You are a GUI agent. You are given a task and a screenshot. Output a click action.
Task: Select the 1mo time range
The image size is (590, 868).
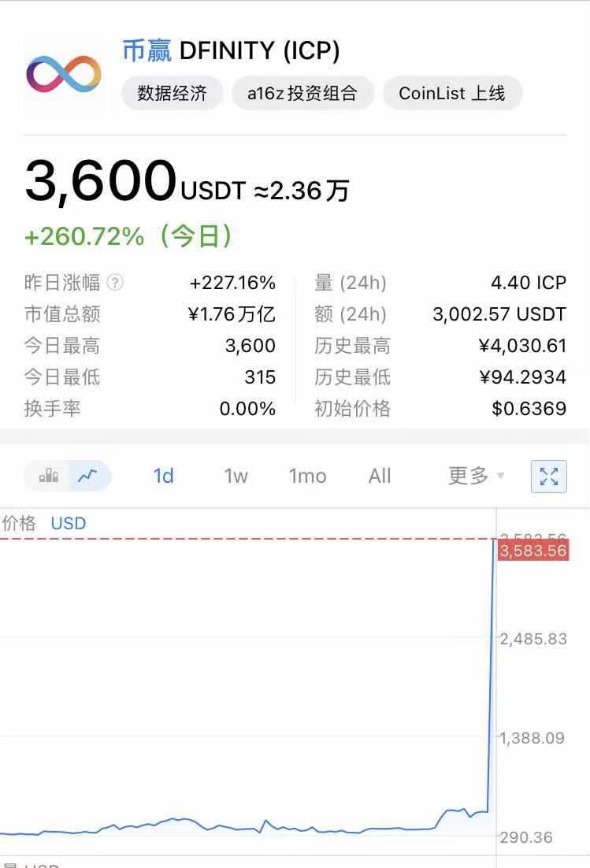click(307, 476)
